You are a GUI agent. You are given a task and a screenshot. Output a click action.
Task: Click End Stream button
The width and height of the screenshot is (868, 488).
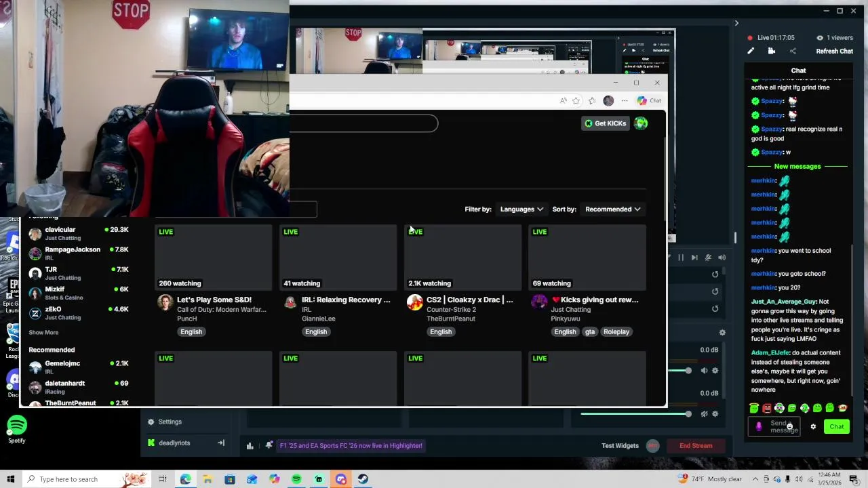pos(696,445)
